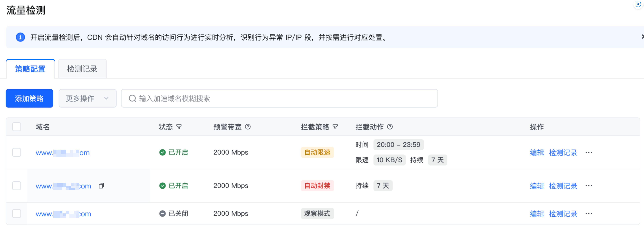
Task: Switch to the 检测记录 tab
Action: click(82, 69)
